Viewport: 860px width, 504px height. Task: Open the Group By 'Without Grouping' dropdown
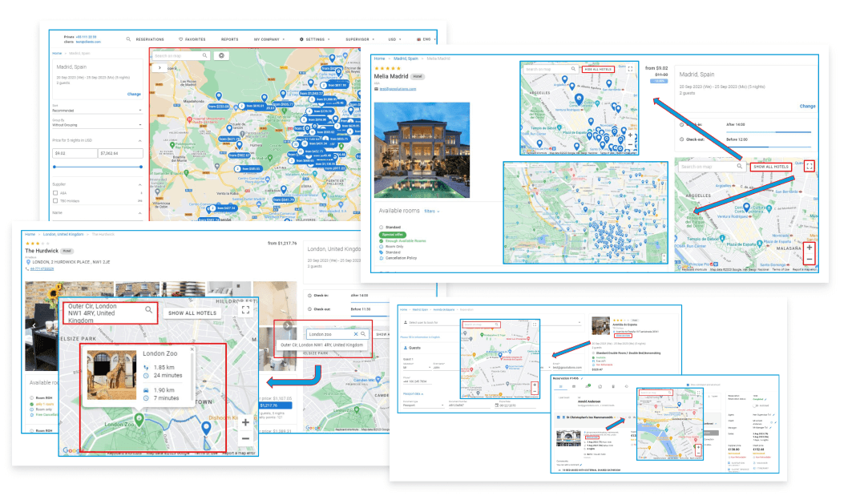[96, 125]
